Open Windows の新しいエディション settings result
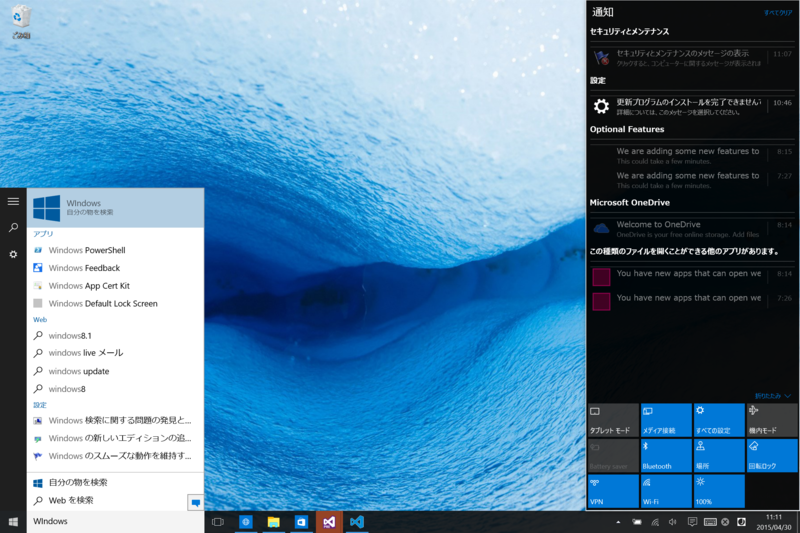 (115, 438)
